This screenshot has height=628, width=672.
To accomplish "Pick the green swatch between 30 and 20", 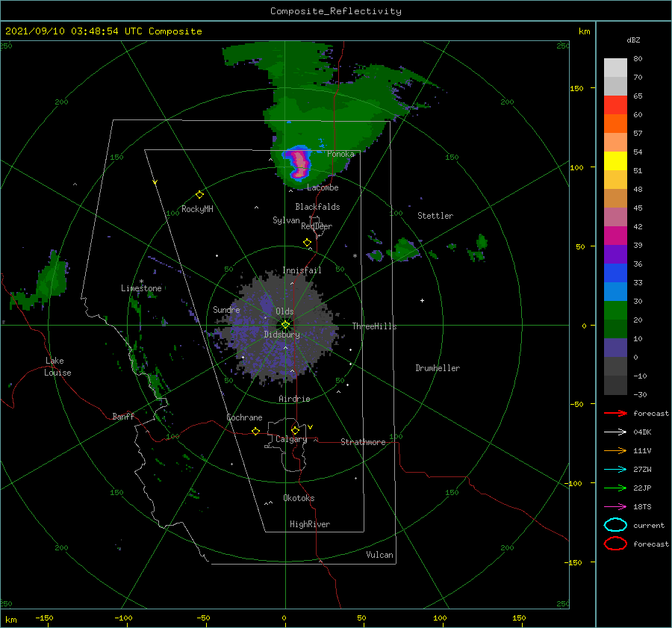I will (615, 311).
